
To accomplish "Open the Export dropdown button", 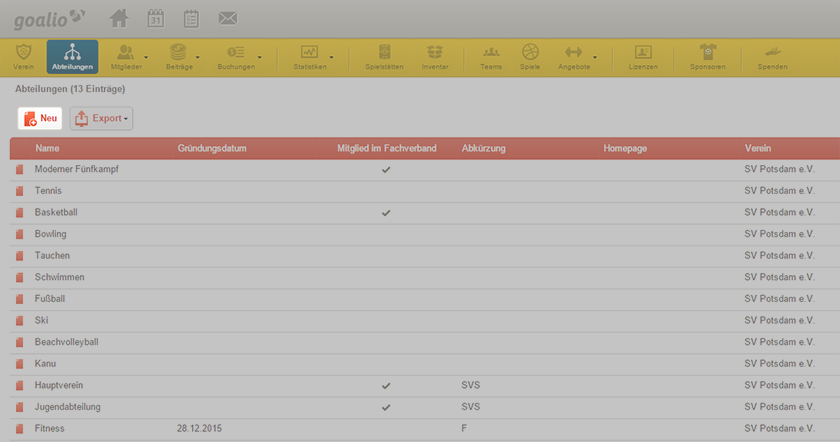I will pyautogui.click(x=101, y=118).
